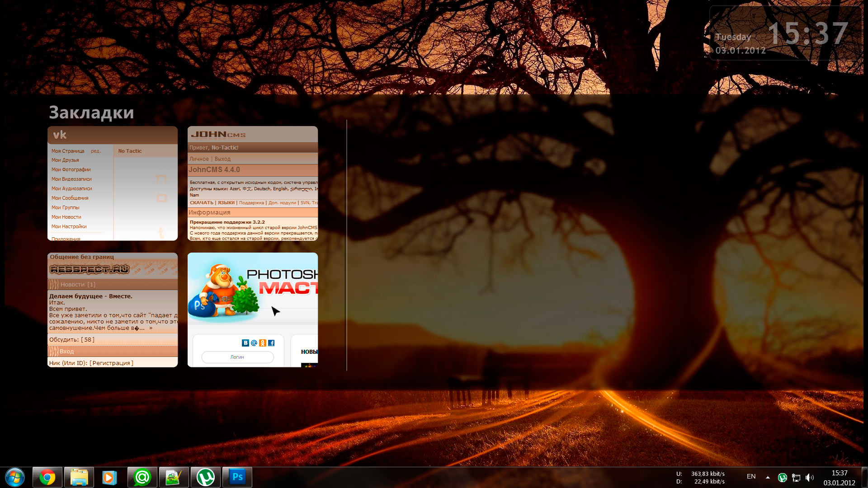Click the show desktop strip
The width and height of the screenshot is (868, 488).
coord(864,478)
